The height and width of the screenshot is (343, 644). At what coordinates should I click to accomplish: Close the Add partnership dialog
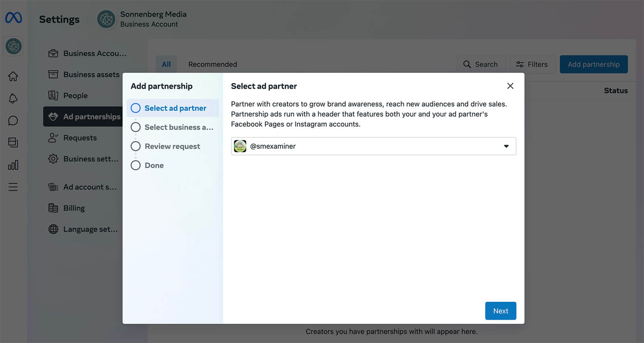pyautogui.click(x=510, y=86)
